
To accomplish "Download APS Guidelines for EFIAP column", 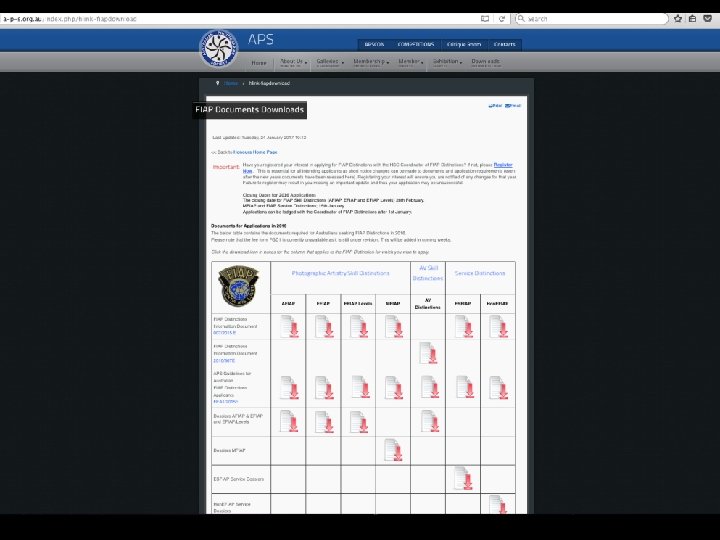I will tap(324, 388).
